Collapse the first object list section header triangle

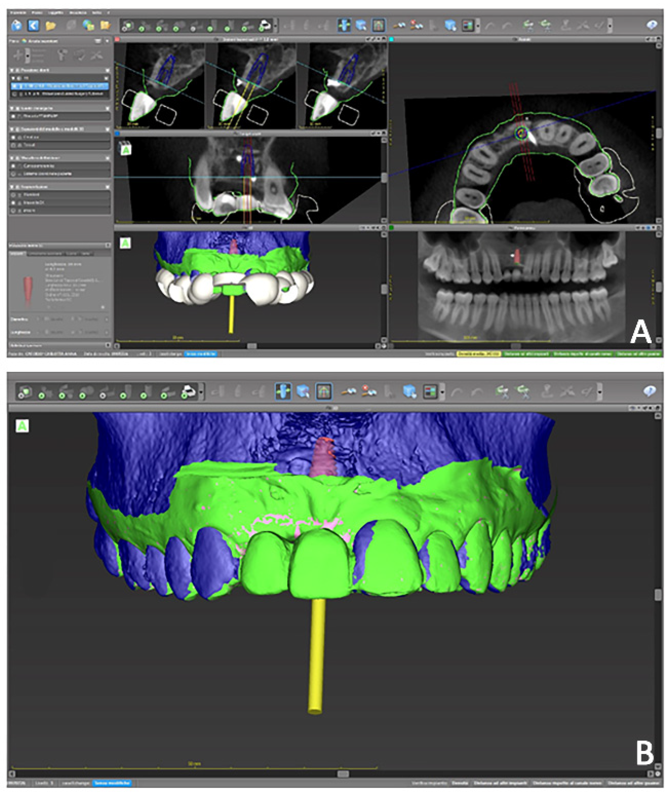tap(12, 71)
